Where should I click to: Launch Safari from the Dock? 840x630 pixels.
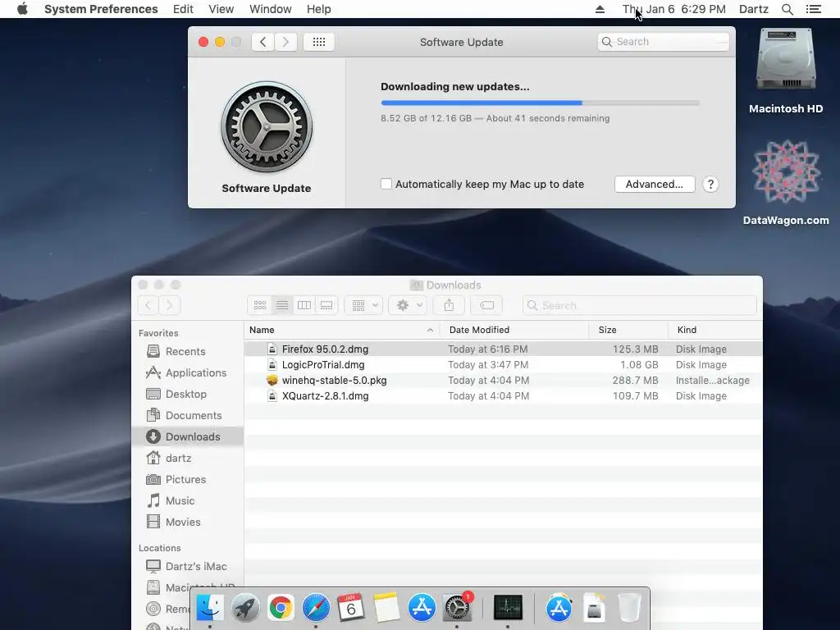[316, 608]
